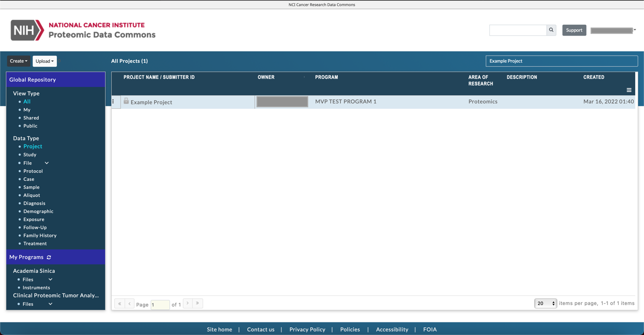Open the Example Project row actions menu
Image resolution: width=644 pixels, height=335 pixels.
tap(114, 102)
